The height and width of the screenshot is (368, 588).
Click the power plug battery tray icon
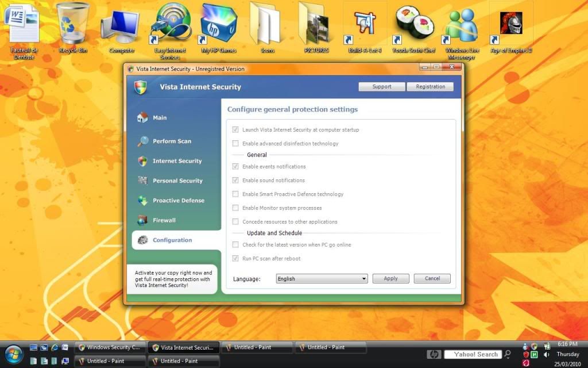(547, 346)
